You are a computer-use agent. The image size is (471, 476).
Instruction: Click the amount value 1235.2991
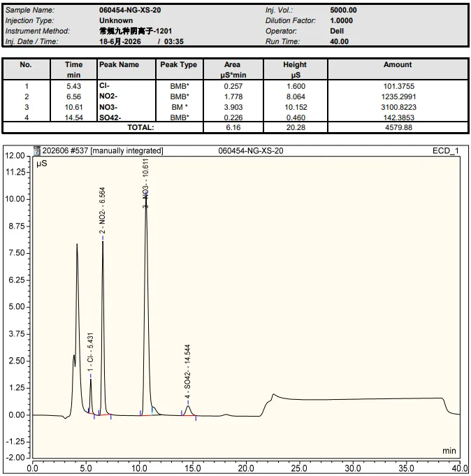tap(399, 97)
